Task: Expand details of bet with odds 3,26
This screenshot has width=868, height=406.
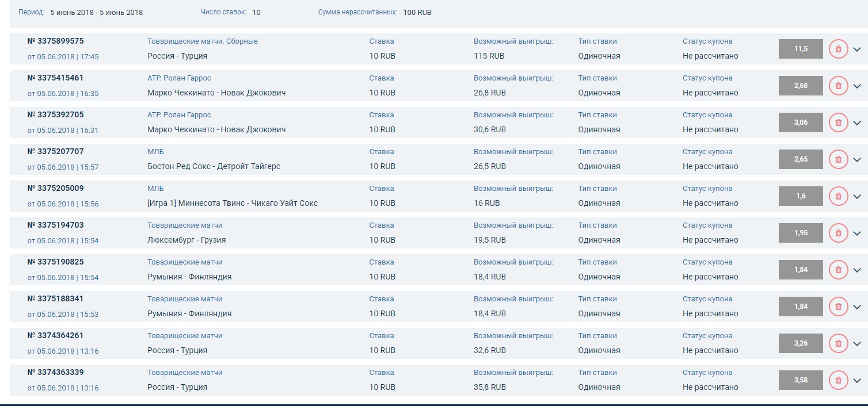Action: (x=857, y=344)
